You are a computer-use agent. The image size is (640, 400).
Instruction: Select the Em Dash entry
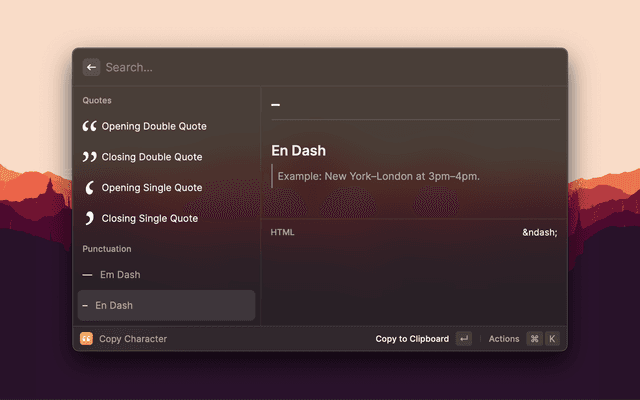coord(119,274)
